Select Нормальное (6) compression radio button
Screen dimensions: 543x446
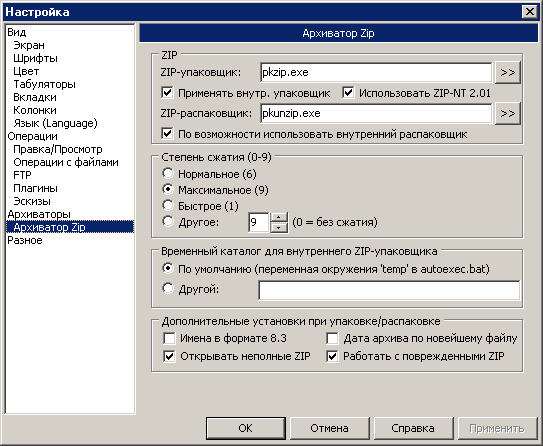click(168, 173)
